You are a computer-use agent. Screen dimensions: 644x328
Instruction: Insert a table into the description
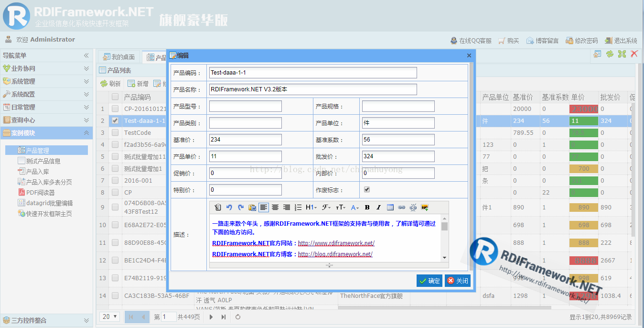(390, 207)
